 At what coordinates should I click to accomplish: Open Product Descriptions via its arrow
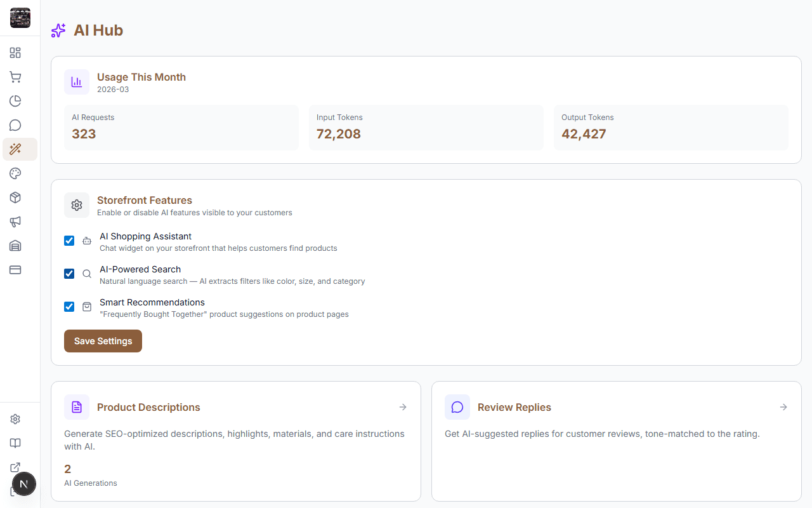point(403,407)
